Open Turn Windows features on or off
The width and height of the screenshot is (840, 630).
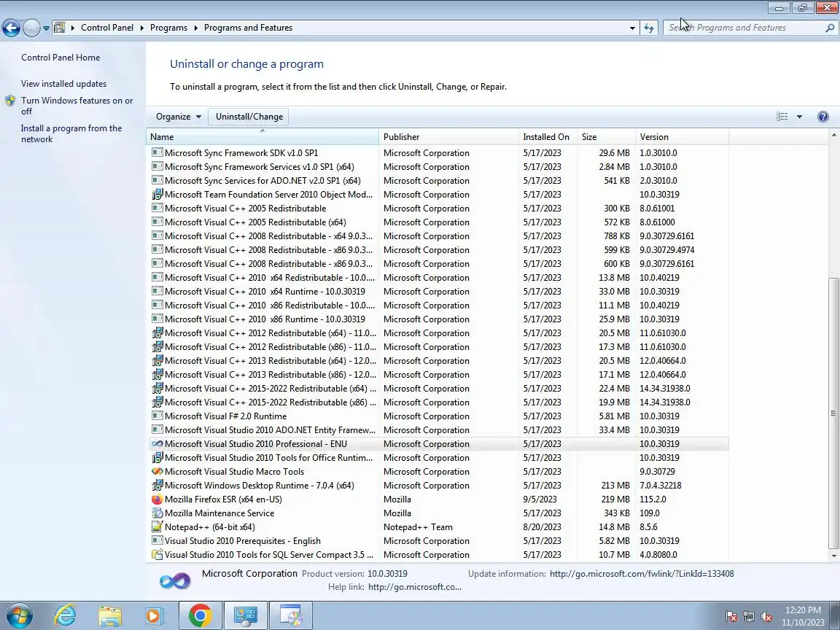pyautogui.click(x=77, y=106)
